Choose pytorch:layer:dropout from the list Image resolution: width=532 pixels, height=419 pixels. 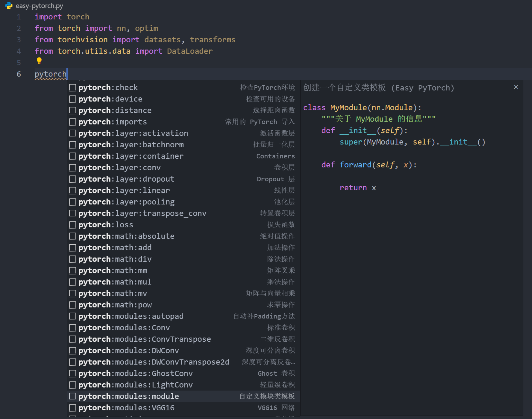click(184, 179)
